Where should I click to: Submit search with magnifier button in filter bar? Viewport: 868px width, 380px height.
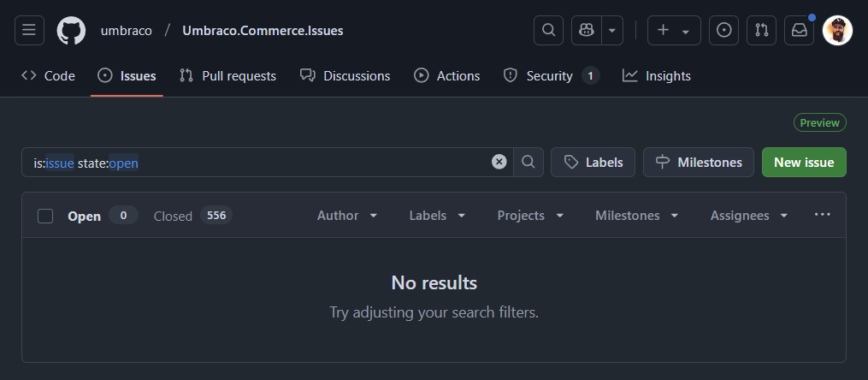(528, 162)
